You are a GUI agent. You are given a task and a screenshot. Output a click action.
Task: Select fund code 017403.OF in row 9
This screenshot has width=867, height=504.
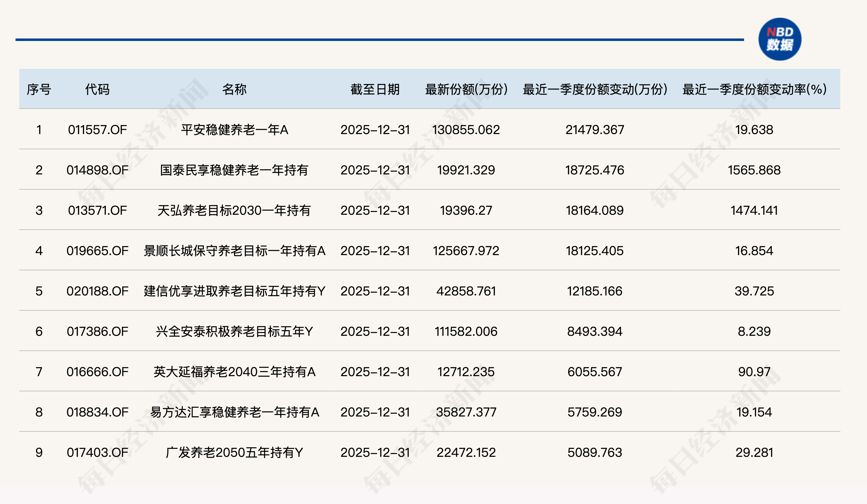coord(97,452)
